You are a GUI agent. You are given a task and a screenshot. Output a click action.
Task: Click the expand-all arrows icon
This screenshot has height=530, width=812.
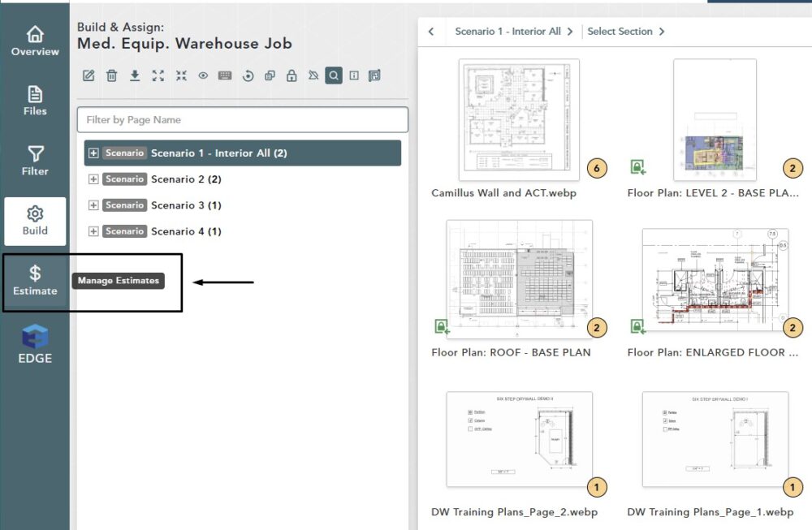pos(158,75)
